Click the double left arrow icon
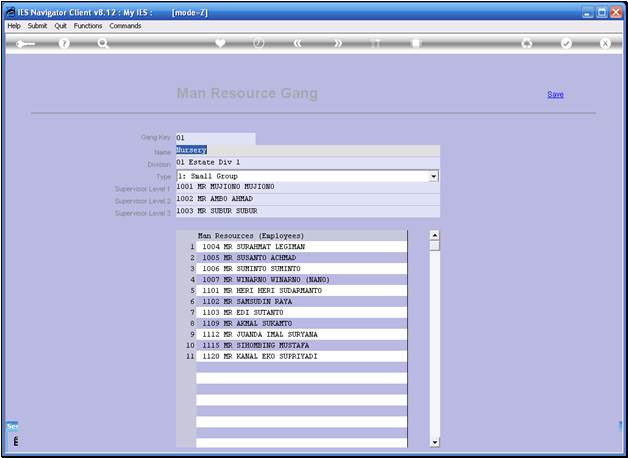Image resolution: width=628 pixels, height=458 pixels. 298,44
